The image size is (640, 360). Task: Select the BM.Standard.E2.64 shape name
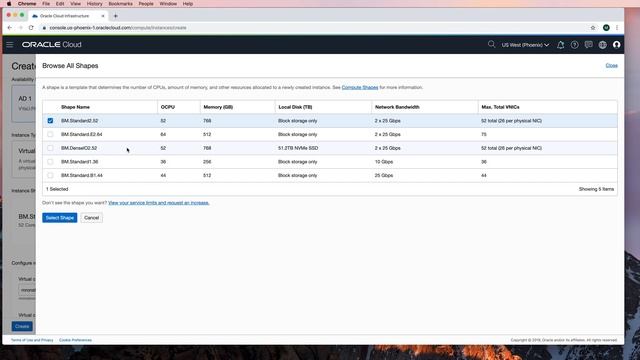pyautogui.click(x=82, y=134)
